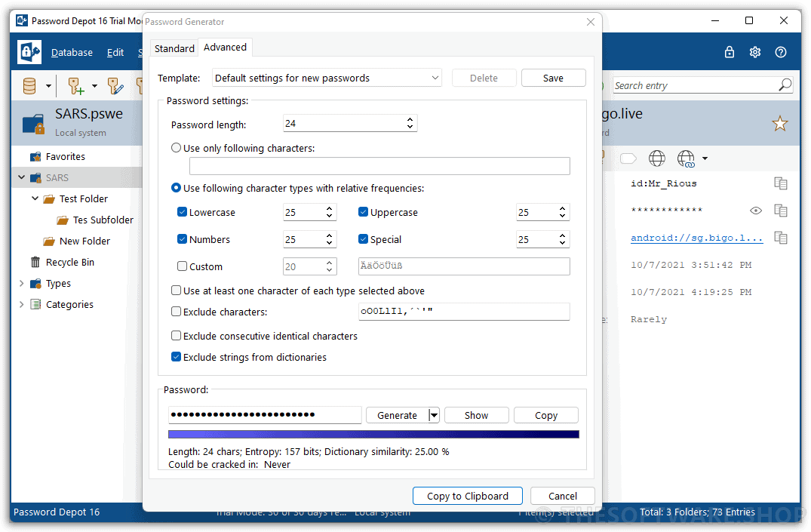This screenshot has height=532, width=811.
Task: Click the edit password key icon
Action: [x=115, y=86]
